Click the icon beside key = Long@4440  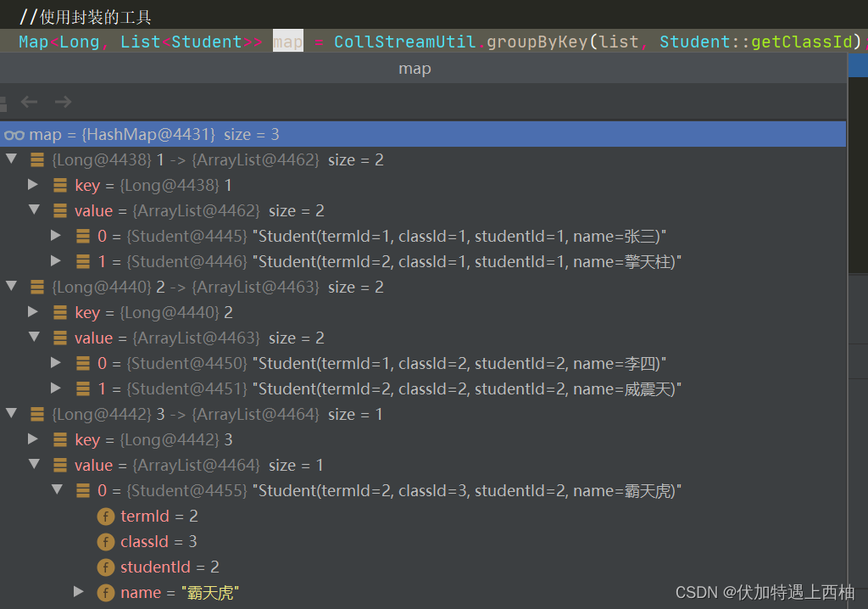(60, 312)
